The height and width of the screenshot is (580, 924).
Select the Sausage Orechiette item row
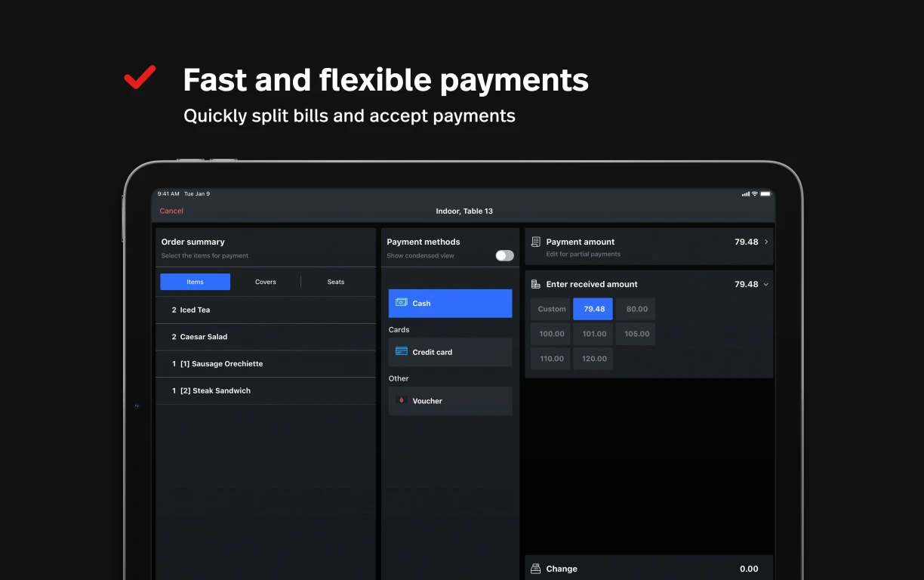(266, 364)
